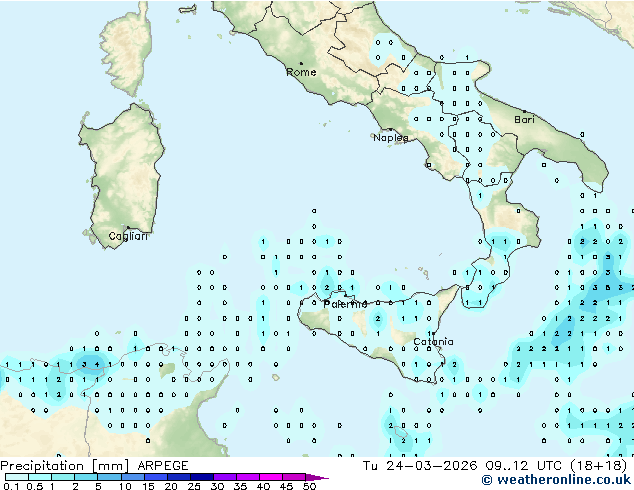Select the 40–45 mm legend color swatch
This screenshot has width=634, height=490.
click(x=271, y=477)
